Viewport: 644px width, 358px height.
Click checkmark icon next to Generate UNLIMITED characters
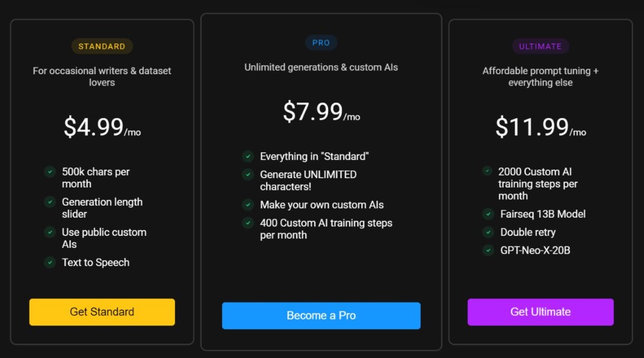(248, 174)
